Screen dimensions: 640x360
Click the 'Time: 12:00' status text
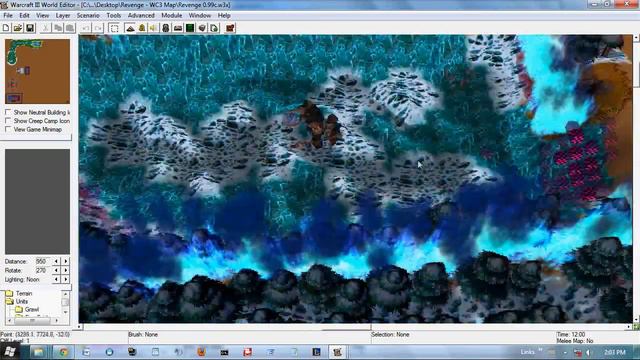pos(571,334)
